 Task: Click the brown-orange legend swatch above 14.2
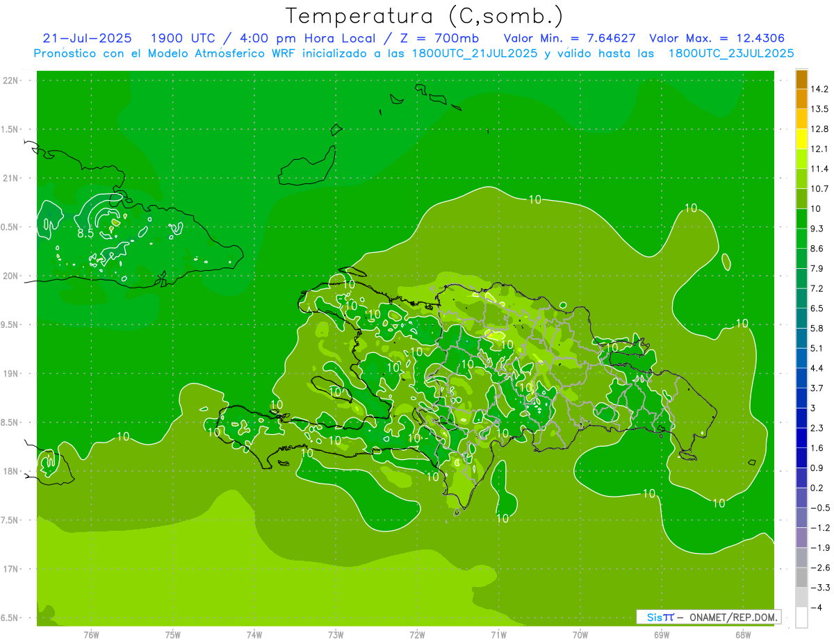click(801, 79)
